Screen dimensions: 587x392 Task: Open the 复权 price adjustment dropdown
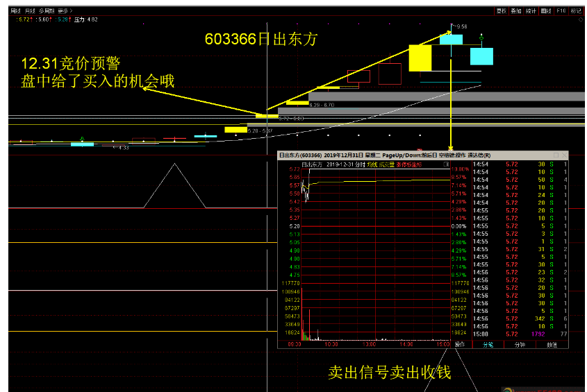pos(501,11)
